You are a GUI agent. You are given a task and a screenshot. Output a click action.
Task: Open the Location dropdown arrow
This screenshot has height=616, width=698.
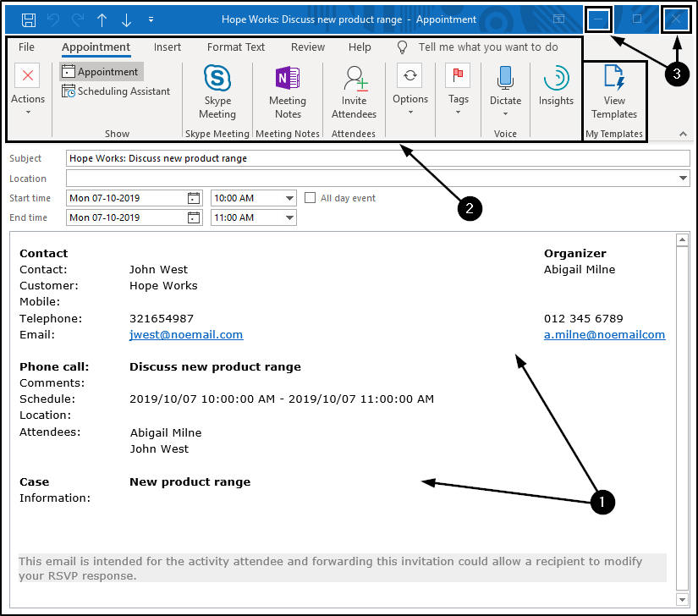click(x=683, y=178)
